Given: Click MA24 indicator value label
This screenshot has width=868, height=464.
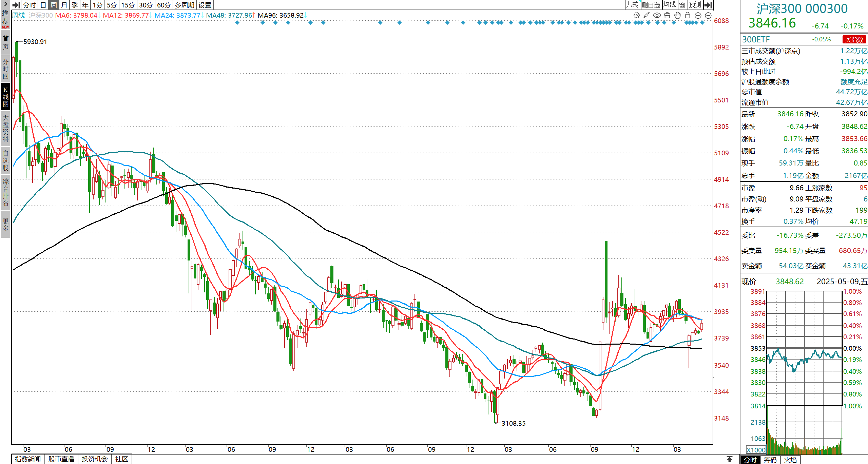Looking at the screenshot, I should pyautogui.click(x=177, y=15).
